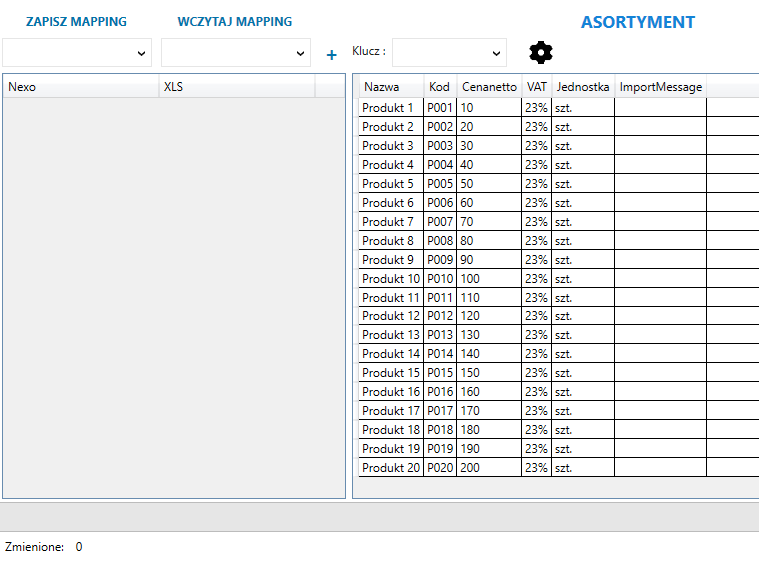Image resolution: width=759 pixels, height=561 pixels.
Task: Select the Nexo column header
Action: coord(80,87)
